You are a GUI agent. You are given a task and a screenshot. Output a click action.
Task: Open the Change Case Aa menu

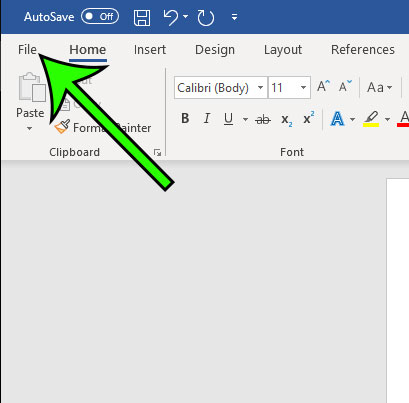click(x=379, y=87)
